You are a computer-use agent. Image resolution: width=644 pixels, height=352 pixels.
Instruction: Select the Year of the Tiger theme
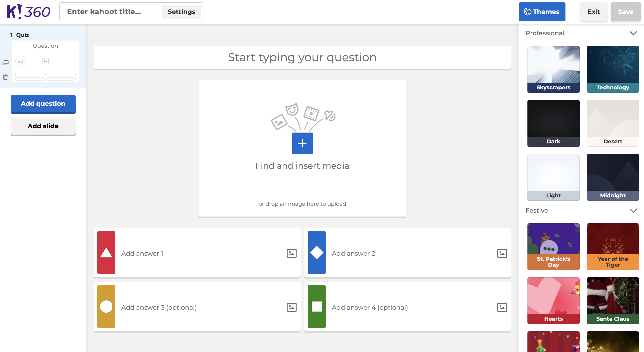point(612,246)
